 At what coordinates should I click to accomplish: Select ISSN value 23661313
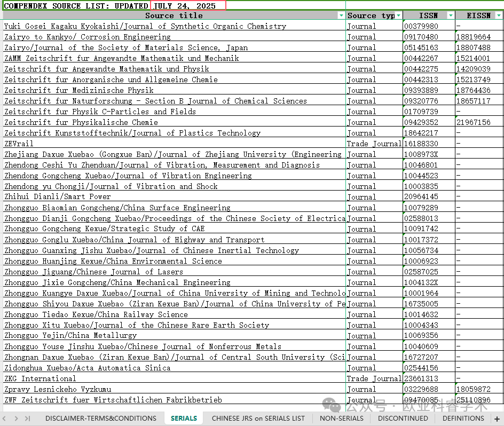tap(429, 378)
